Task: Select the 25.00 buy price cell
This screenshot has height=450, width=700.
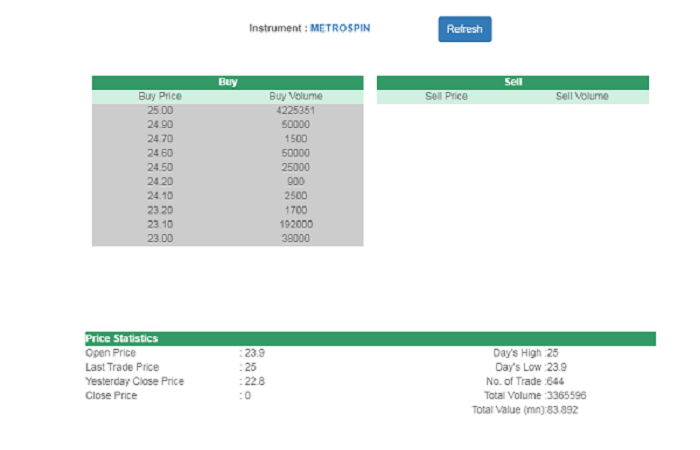Action: pos(160,110)
